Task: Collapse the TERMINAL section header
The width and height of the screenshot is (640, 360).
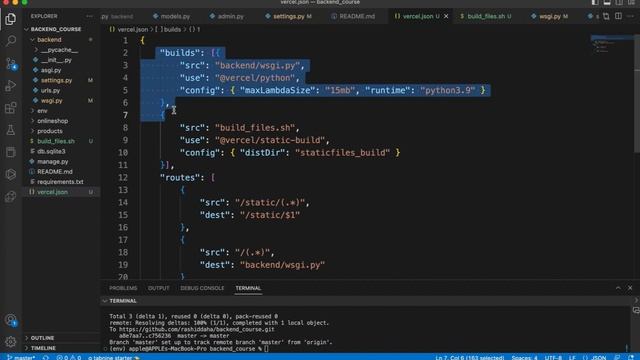Action: 122,301
